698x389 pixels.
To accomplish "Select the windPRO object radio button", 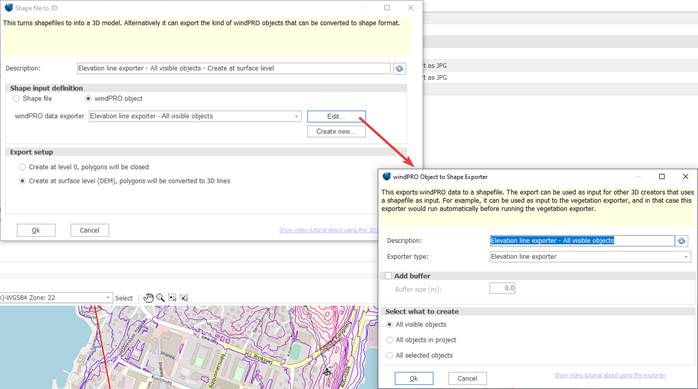I will click(x=88, y=98).
